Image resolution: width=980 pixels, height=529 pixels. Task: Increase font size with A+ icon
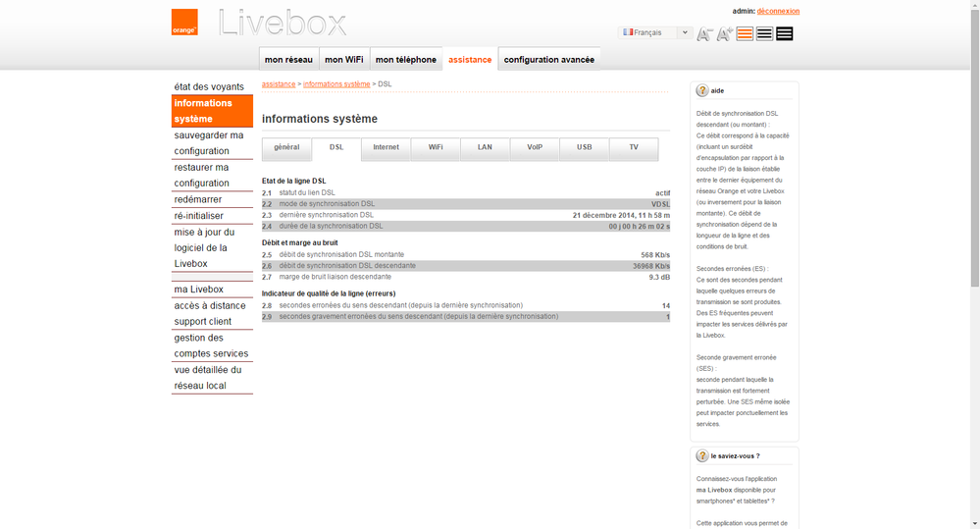point(724,33)
